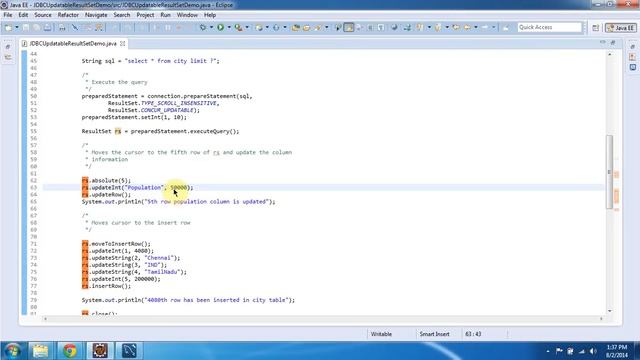
Task: Click the green Run button icon
Action: [220, 27]
